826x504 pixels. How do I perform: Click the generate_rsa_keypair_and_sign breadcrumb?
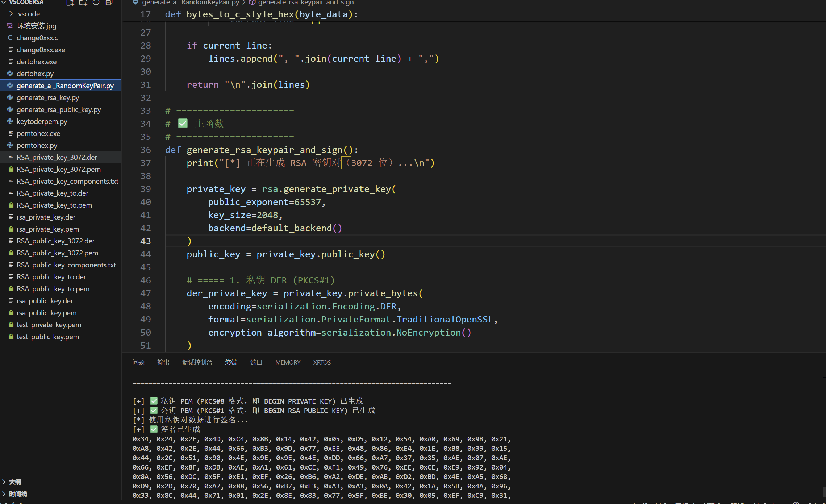[305, 3]
